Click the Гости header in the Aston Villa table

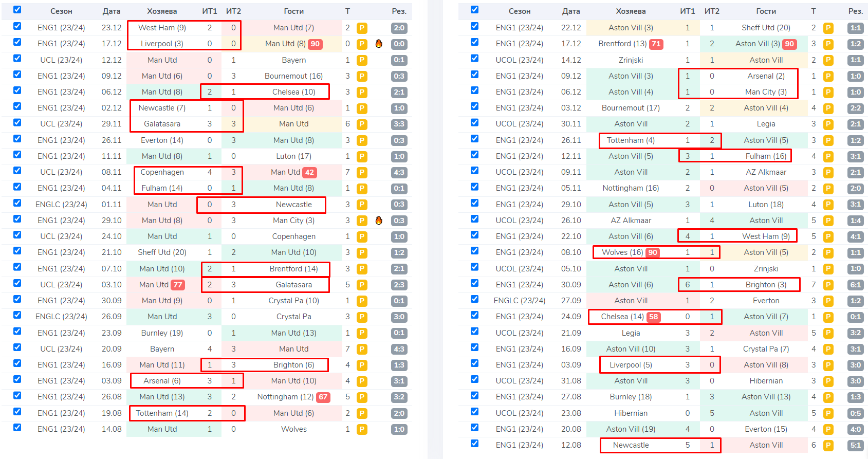pos(766,11)
